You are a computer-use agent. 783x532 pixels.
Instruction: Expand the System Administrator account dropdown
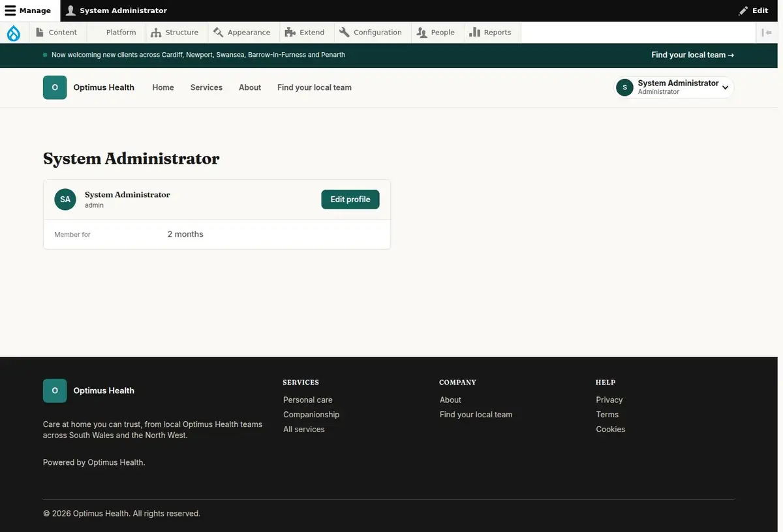pos(675,87)
